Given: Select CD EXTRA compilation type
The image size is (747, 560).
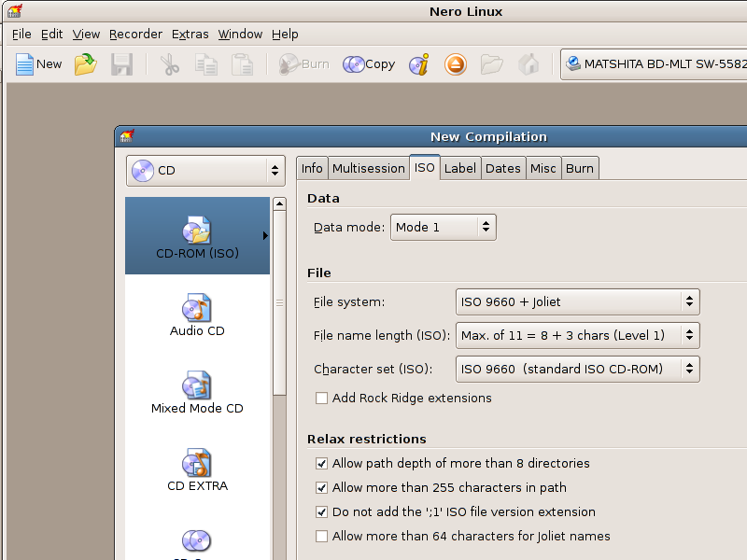Looking at the screenshot, I should (x=197, y=470).
